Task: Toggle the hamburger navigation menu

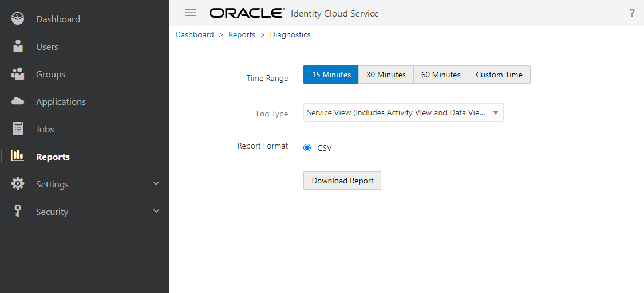Action: tap(191, 13)
